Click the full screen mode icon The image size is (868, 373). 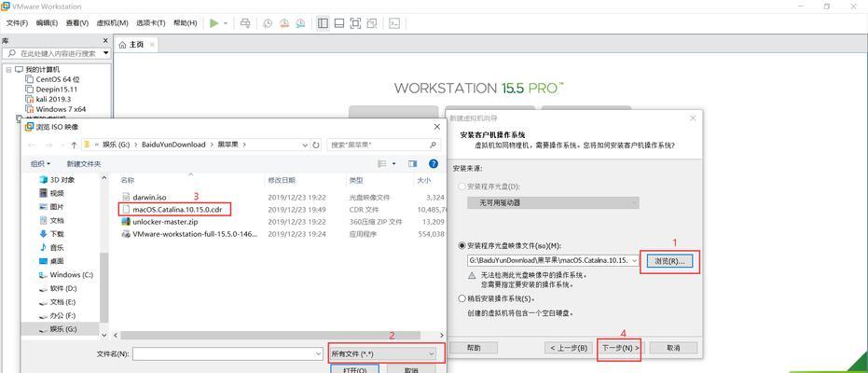pos(355,22)
